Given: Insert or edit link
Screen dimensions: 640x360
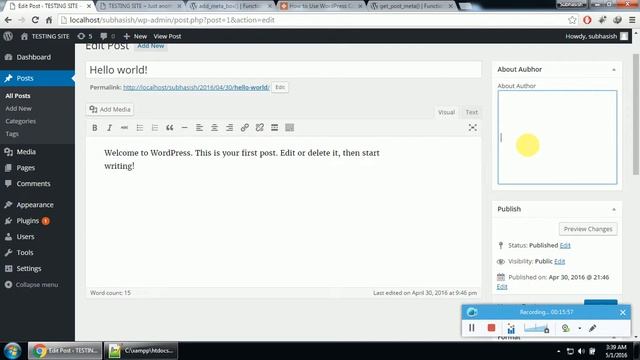Looking at the screenshot, I should 244,128.
